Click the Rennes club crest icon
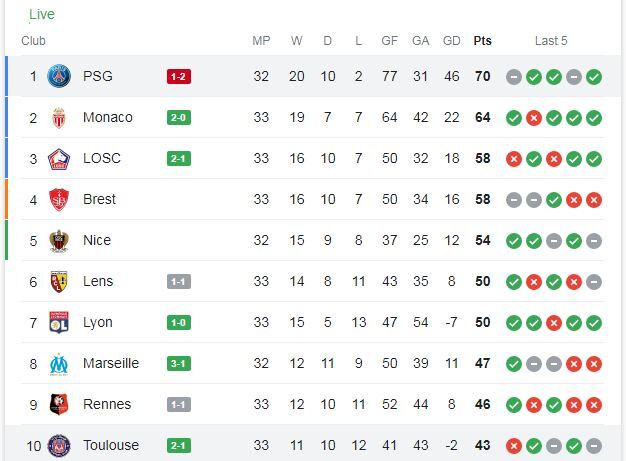 (60, 404)
